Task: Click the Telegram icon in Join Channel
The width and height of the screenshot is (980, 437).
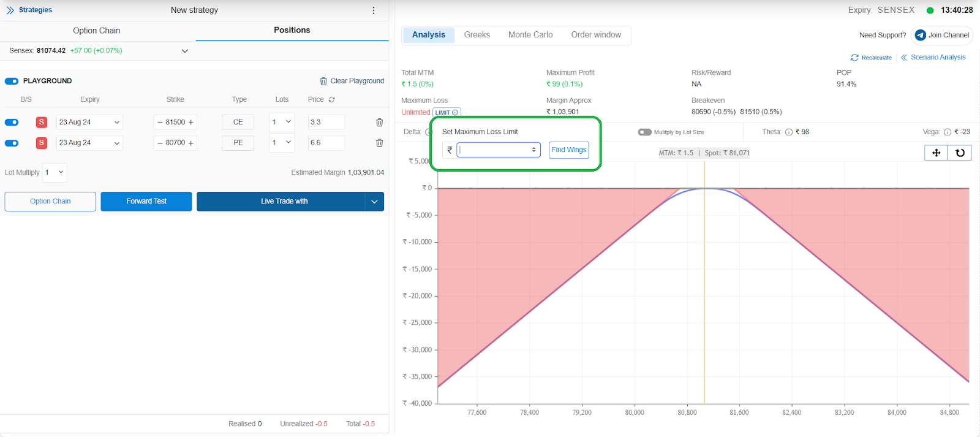Action: [920, 35]
